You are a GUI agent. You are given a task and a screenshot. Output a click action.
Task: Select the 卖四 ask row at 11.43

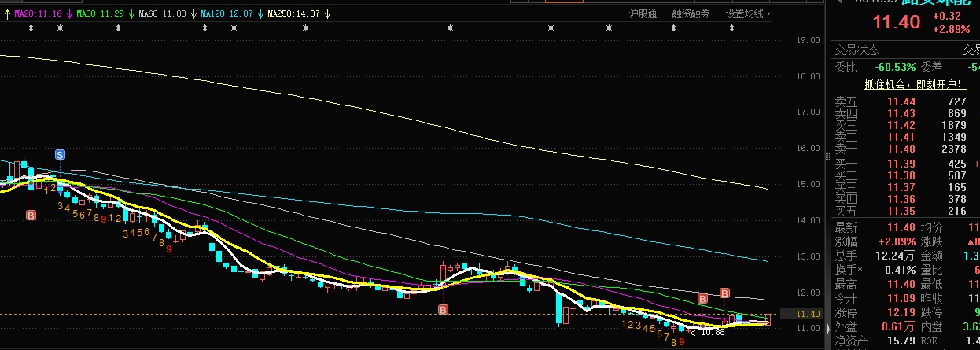pyautogui.click(x=907, y=114)
